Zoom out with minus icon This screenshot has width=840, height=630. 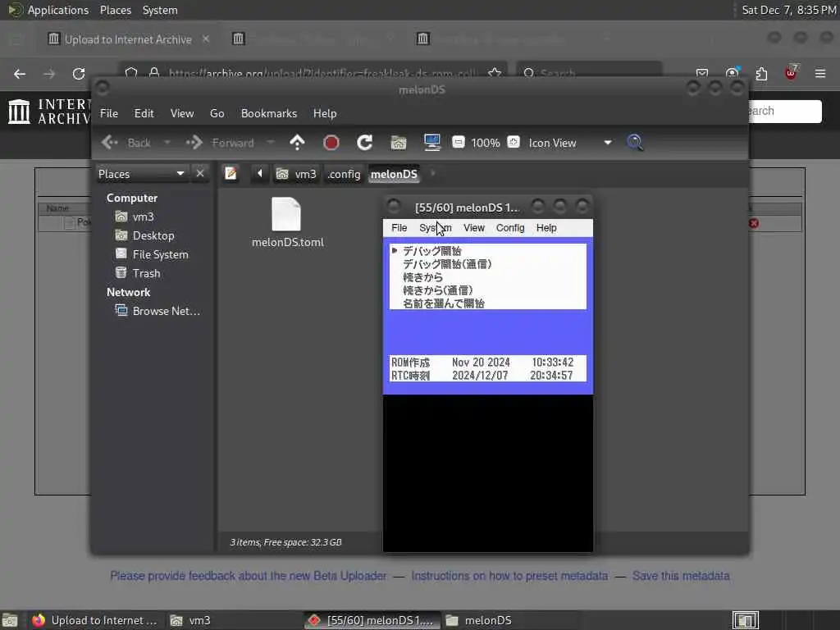click(x=458, y=143)
